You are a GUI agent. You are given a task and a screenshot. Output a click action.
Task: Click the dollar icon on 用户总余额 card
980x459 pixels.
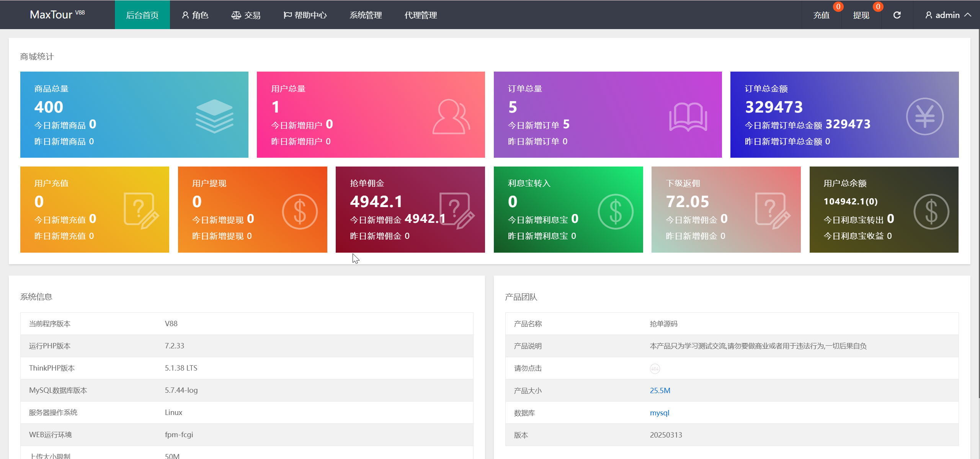click(x=931, y=211)
